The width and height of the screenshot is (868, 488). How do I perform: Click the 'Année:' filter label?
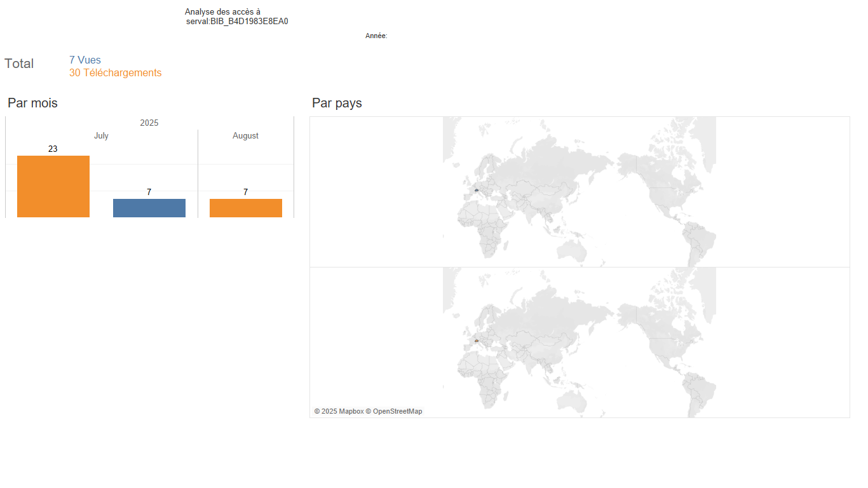[376, 36]
